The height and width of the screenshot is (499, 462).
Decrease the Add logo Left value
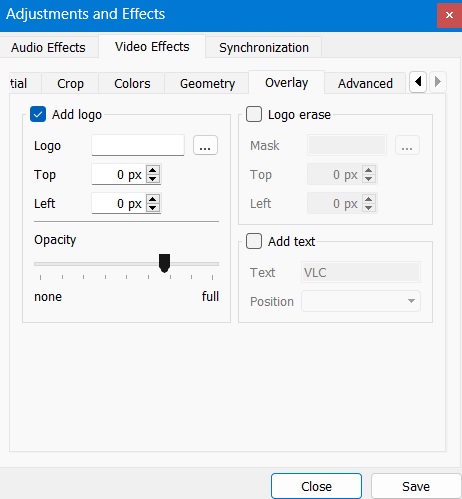click(153, 208)
